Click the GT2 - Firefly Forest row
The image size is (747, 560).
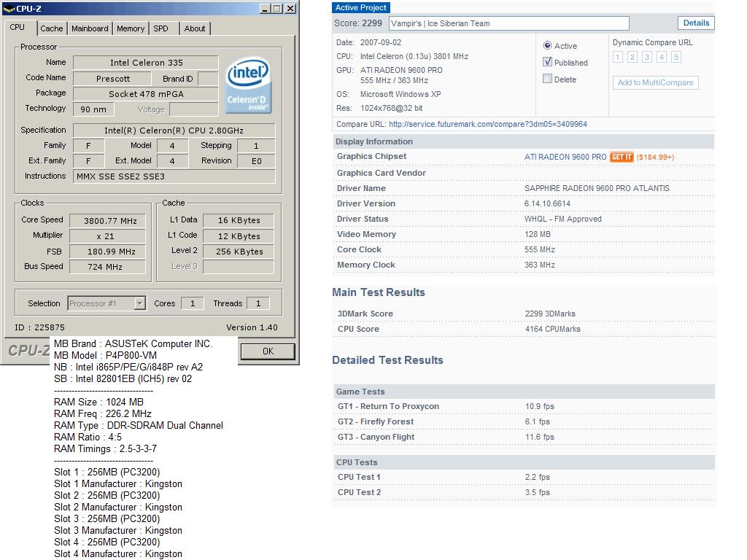click(524, 421)
